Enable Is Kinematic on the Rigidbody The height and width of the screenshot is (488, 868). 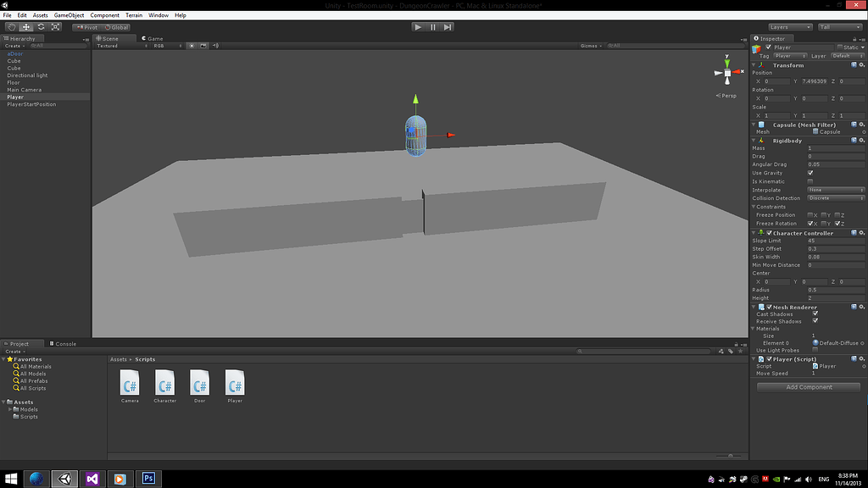click(810, 181)
